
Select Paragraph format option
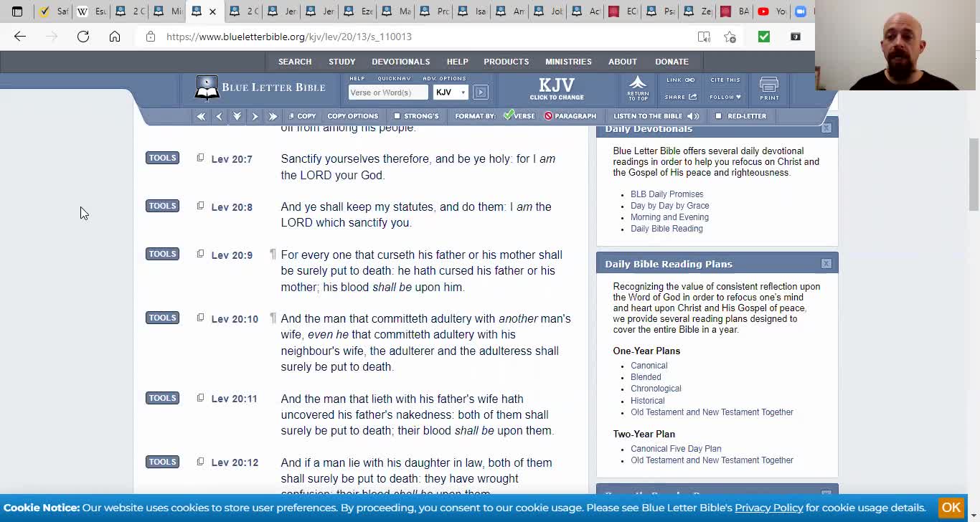[x=570, y=116]
